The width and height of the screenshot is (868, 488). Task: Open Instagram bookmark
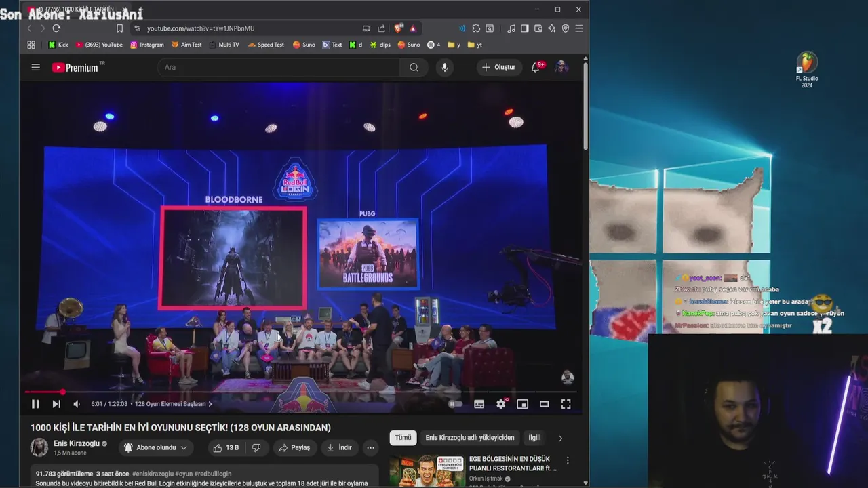click(x=147, y=45)
